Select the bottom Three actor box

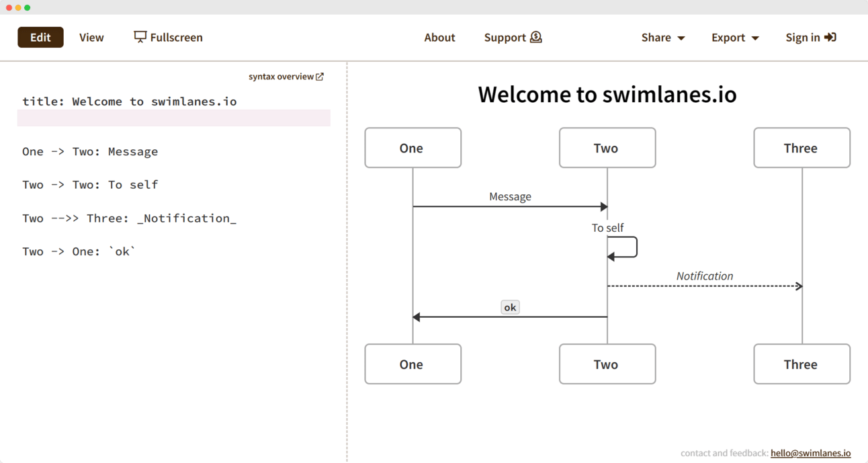point(802,364)
